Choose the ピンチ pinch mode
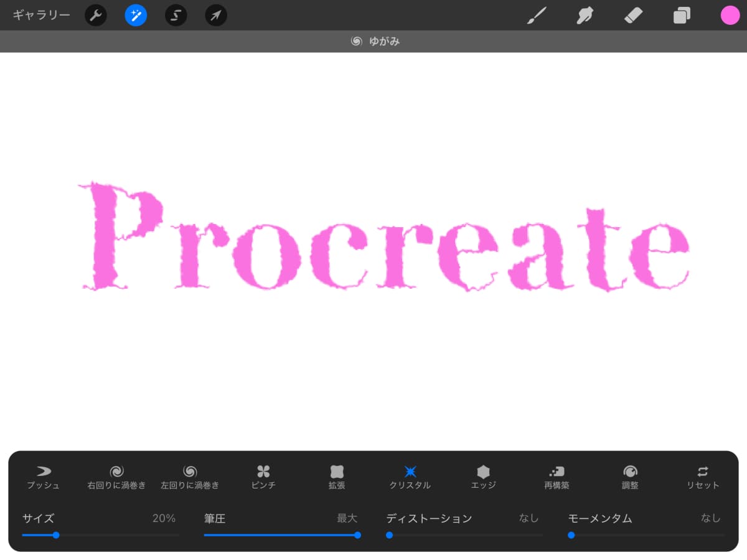 click(263, 477)
